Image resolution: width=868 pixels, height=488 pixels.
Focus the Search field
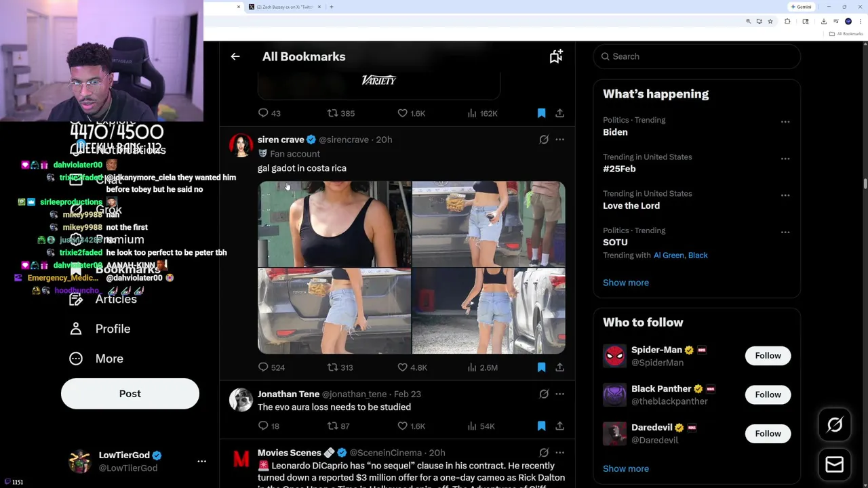(697, 56)
